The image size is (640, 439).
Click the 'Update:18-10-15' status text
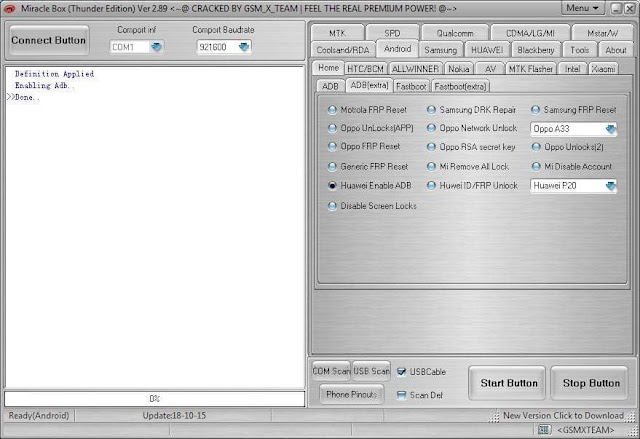click(x=174, y=416)
